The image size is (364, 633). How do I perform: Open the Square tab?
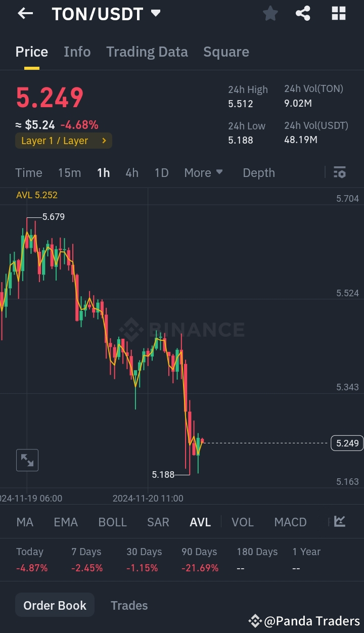point(226,52)
